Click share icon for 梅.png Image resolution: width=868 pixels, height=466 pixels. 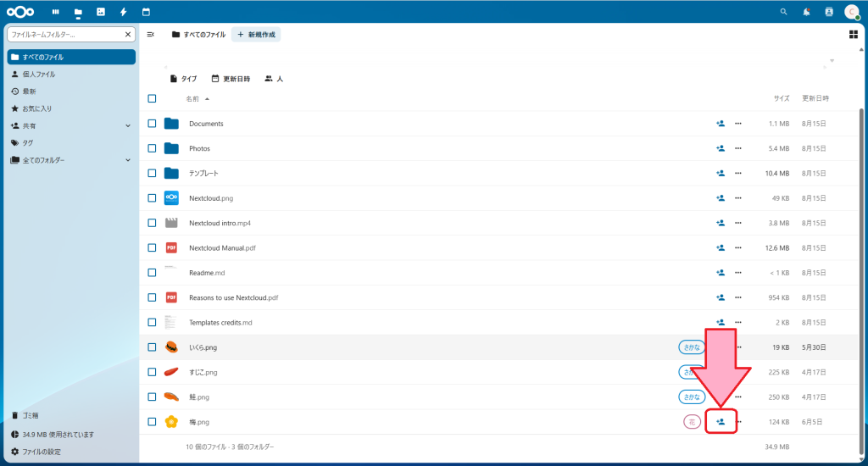point(721,421)
